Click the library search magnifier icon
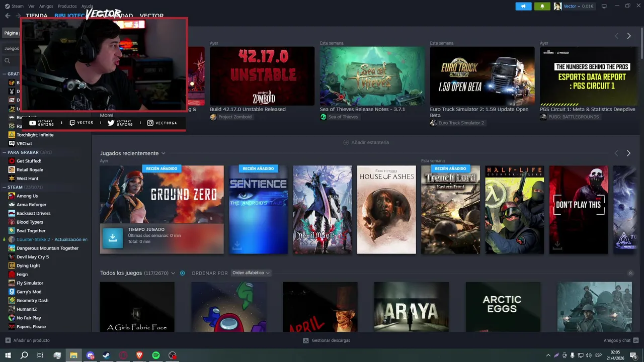The width and height of the screenshot is (644, 362). (x=8, y=61)
